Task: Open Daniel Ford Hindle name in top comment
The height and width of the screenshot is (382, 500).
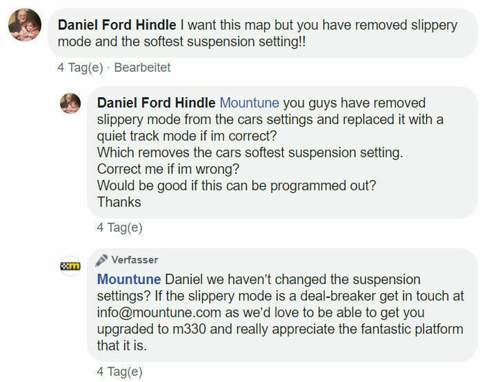Action: (117, 25)
